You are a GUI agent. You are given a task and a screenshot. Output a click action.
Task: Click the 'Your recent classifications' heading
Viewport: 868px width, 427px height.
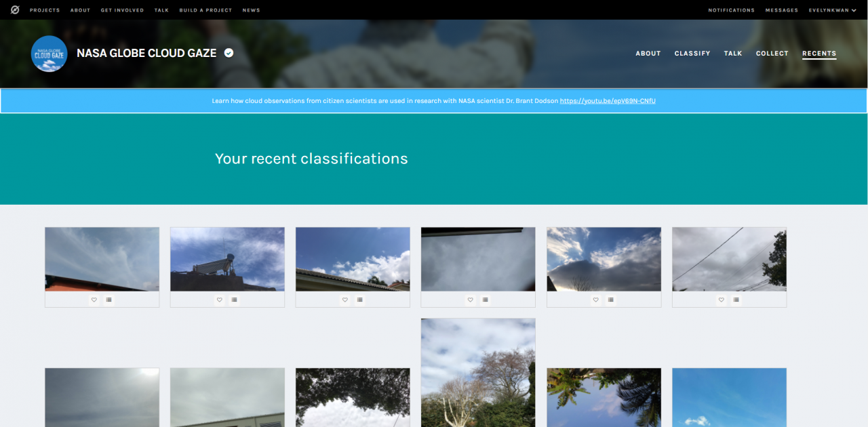coord(311,159)
